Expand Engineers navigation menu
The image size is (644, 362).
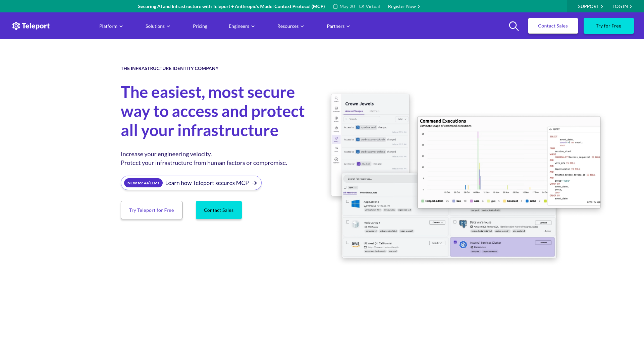242,26
